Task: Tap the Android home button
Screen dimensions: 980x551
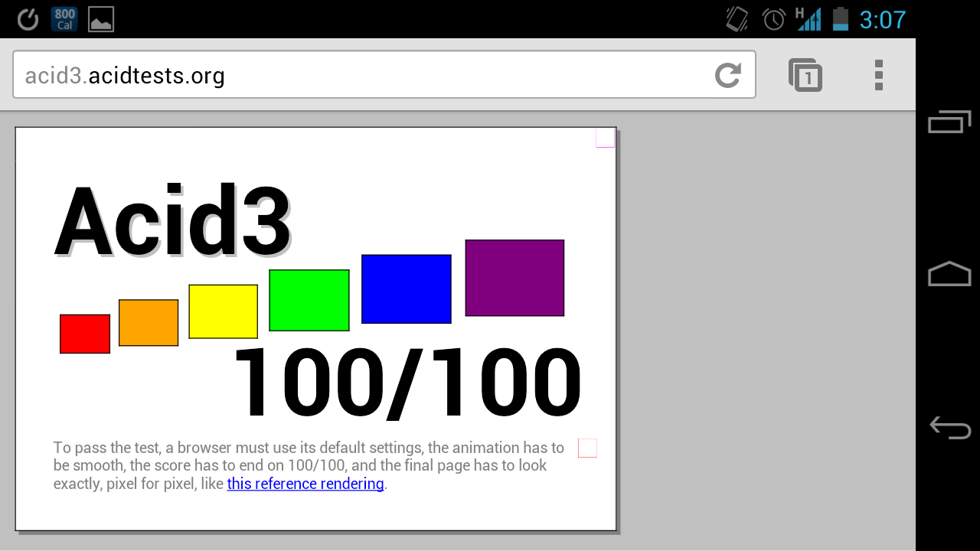Action: 949,274
